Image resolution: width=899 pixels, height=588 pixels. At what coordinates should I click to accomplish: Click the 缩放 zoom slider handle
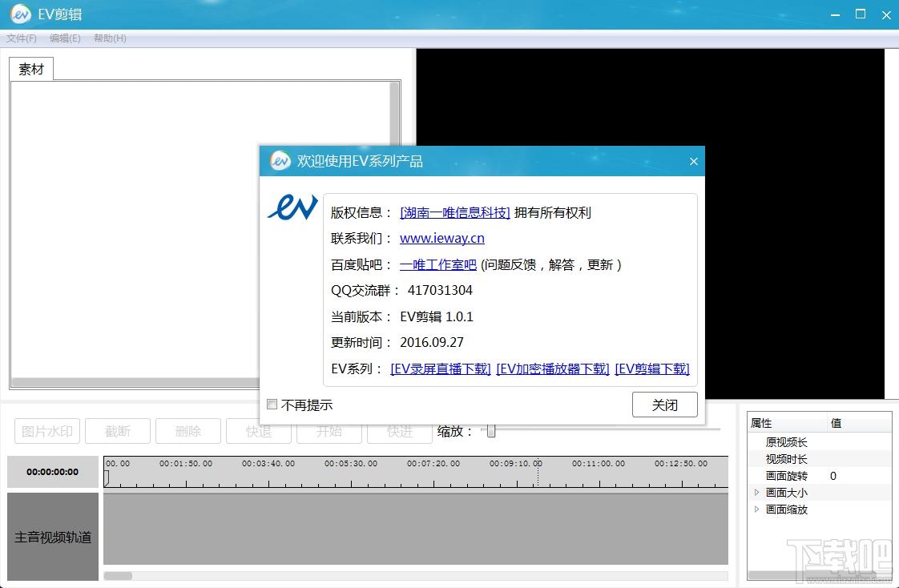491,431
